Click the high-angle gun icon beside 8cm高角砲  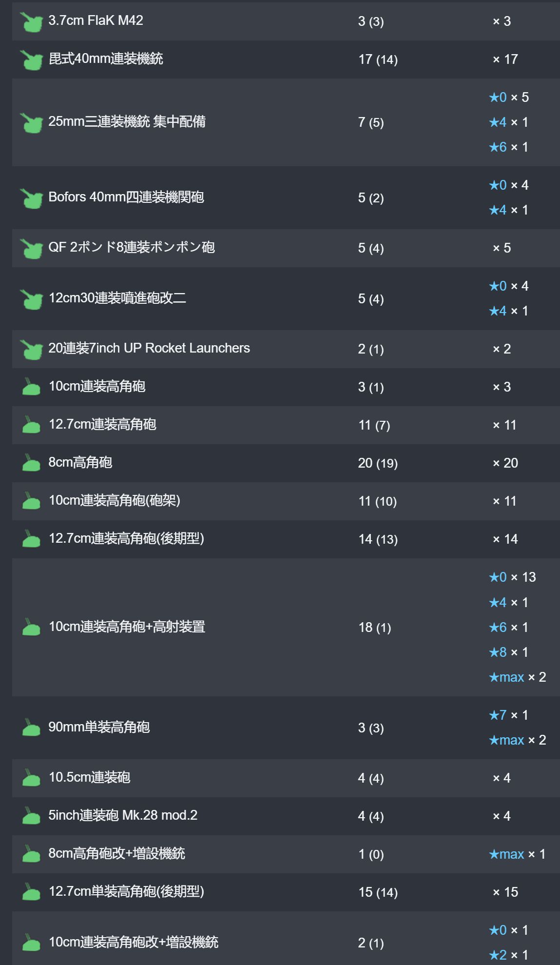coord(32,463)
